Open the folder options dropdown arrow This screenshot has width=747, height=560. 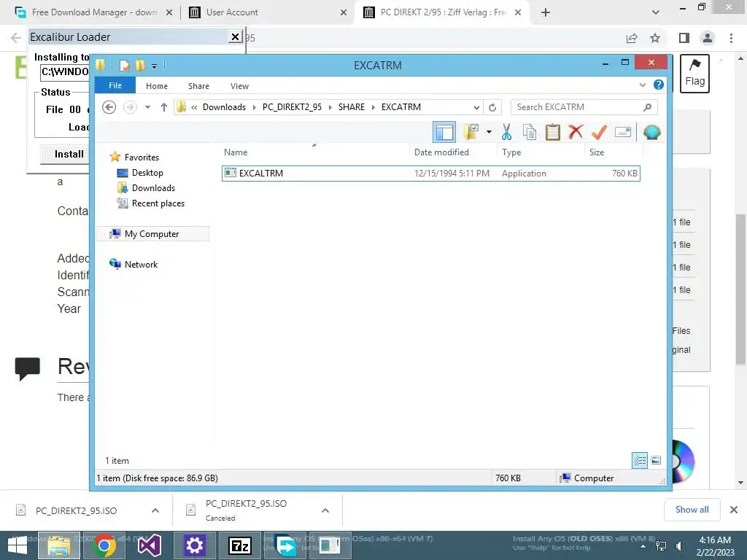[x=489, y=132]
